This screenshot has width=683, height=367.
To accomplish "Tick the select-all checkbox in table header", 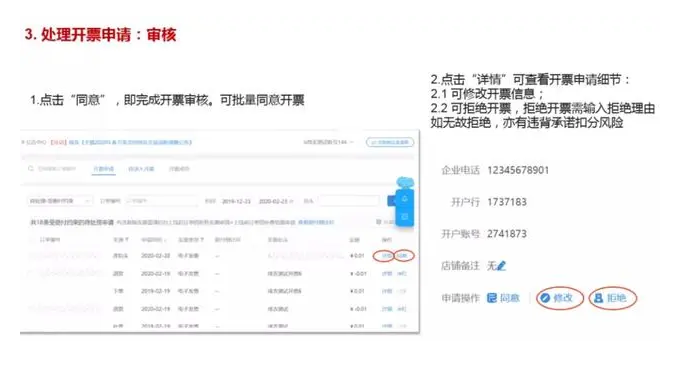I will pyautogui.click(x=32, y=239).
